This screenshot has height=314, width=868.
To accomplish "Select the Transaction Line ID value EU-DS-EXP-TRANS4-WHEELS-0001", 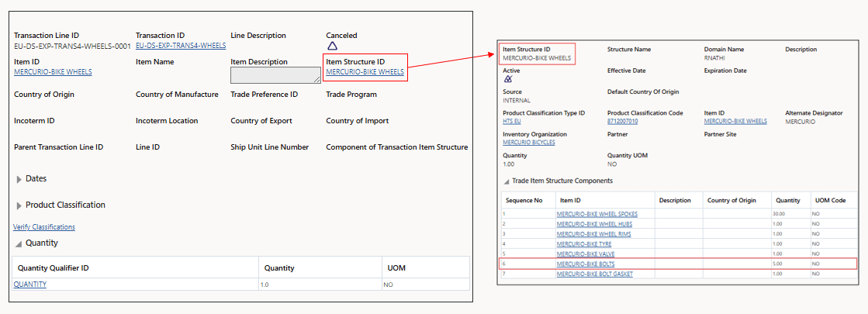I will pos(72,45).
